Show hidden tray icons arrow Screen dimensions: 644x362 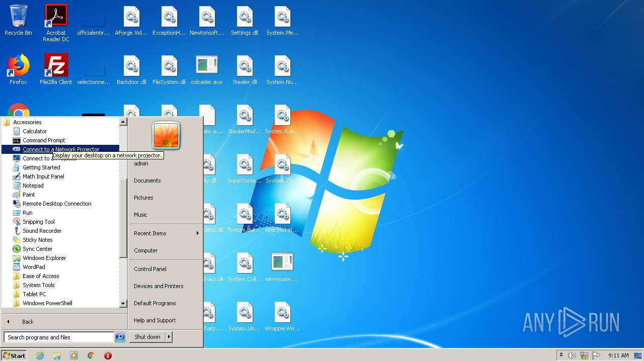coord(561,355)
